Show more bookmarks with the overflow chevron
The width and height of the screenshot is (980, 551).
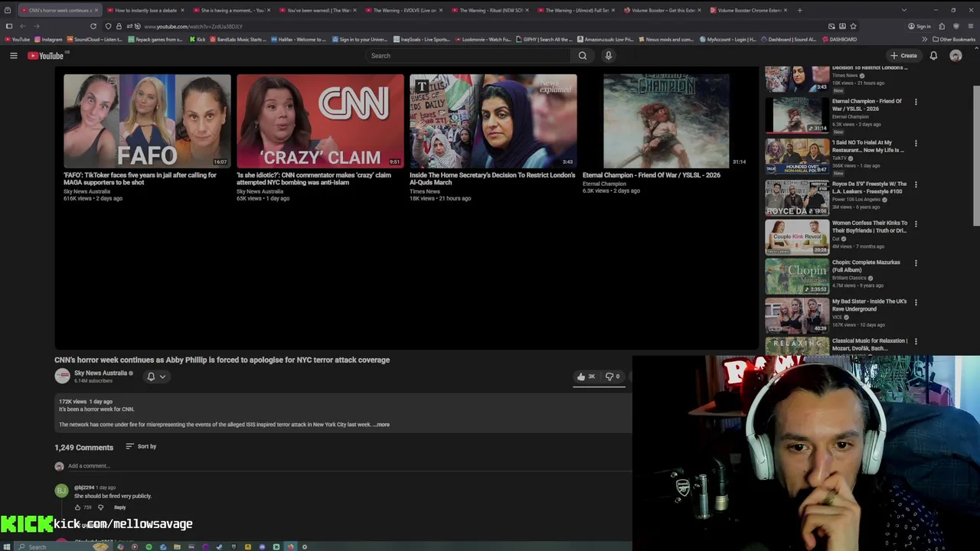pyautogui.click(x=924, y=39)
